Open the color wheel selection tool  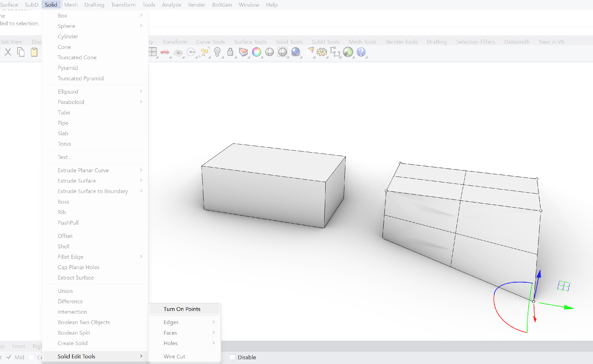(256, 52)
